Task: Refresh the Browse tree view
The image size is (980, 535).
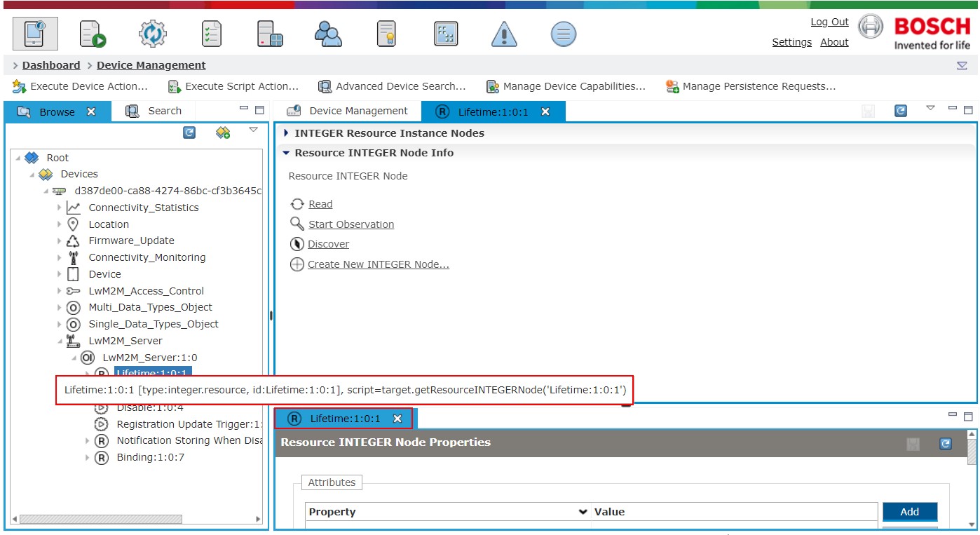Action: [x=189, y=133]
